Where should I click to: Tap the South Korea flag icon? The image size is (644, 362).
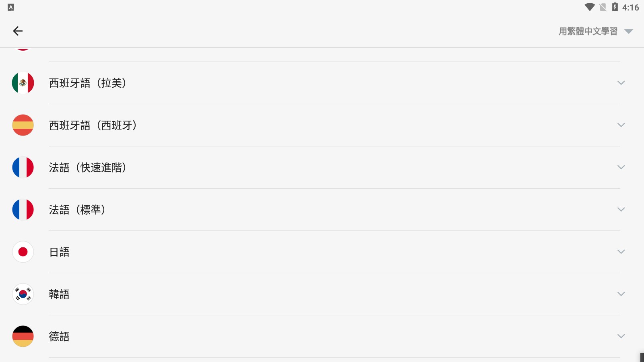[23, 294]
